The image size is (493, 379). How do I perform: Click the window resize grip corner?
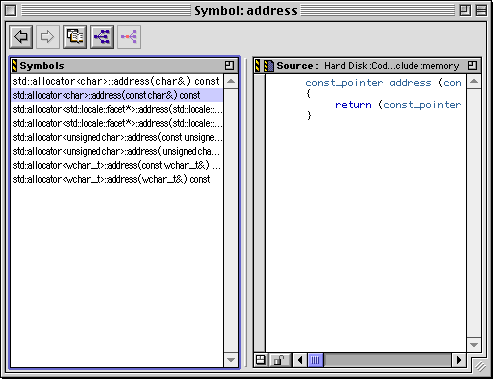(x=480, y=366)
